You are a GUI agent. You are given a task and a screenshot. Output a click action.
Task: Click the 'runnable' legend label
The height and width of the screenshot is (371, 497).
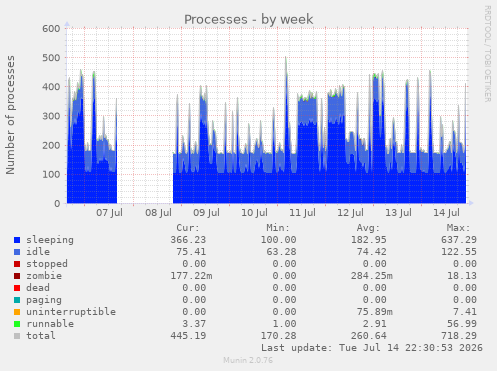(x=50, y=324)
